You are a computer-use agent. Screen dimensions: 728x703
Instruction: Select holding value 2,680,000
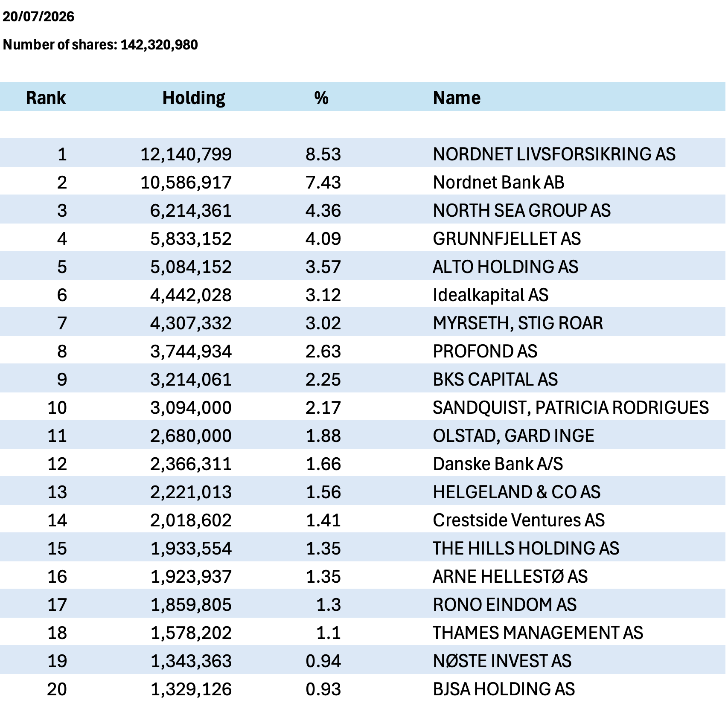(191, 436)
